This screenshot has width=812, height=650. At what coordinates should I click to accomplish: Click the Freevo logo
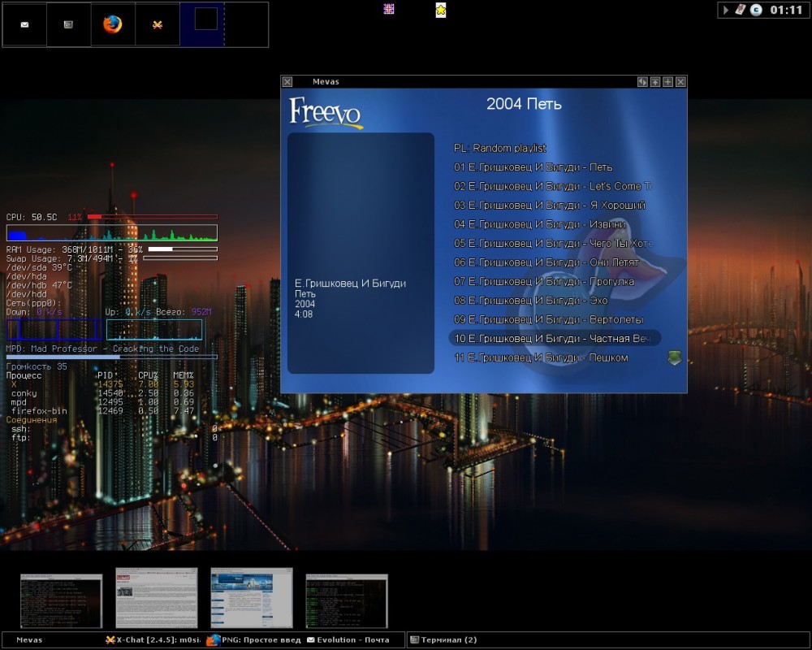click(x=326, y=112)
